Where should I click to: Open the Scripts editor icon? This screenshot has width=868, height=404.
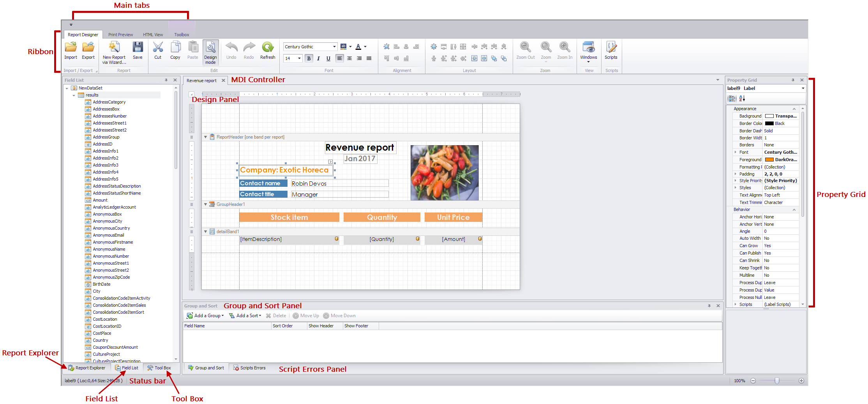click(x=611, y=48)
